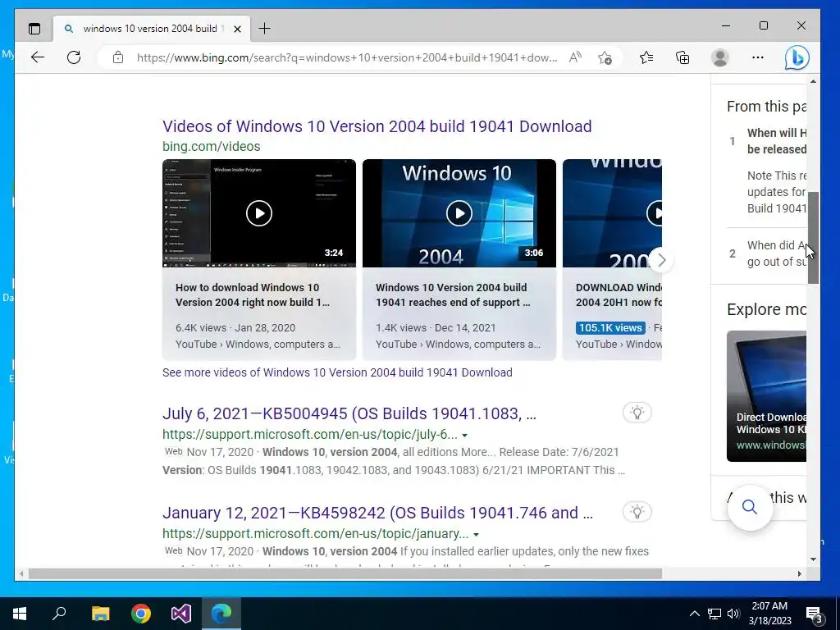The image size is (840, 630).
Task: Close the windows 10 version 2004 tab
Action: (237, 29)
